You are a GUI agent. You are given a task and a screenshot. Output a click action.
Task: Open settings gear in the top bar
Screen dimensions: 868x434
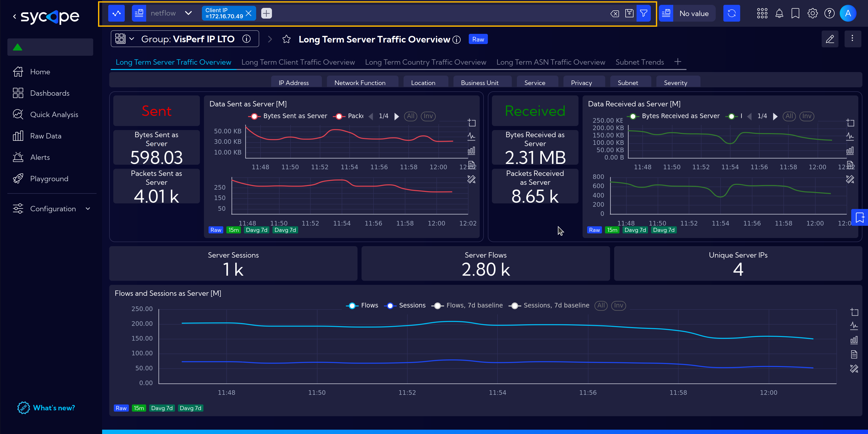[812, 13]
